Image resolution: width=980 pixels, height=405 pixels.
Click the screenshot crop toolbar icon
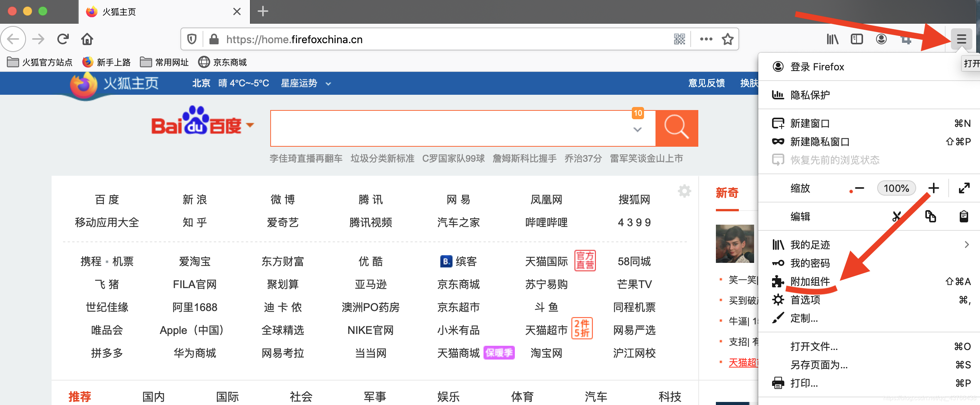906,39
